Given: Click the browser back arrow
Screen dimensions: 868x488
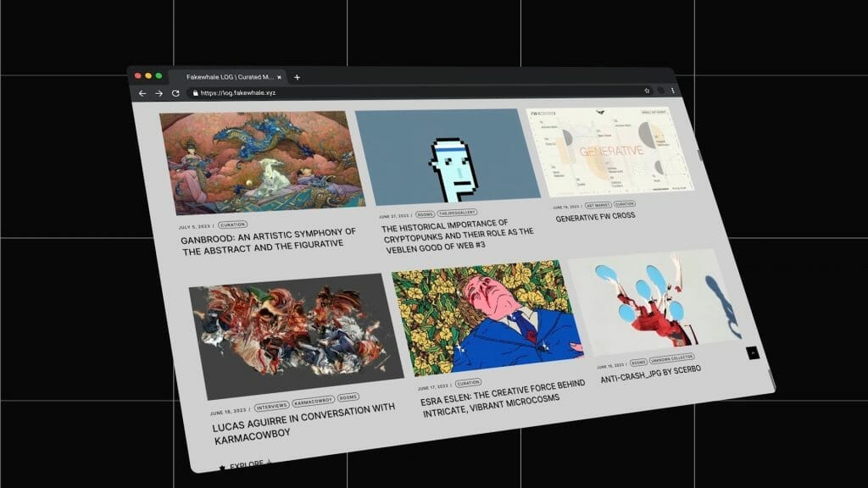Looking at the screenshot, I should 142,93.
